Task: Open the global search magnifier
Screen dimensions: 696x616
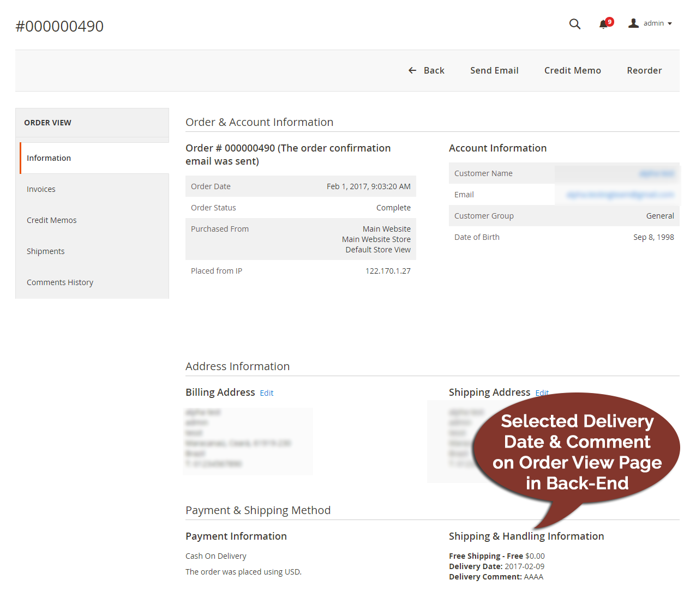Action: click(574, 24)
